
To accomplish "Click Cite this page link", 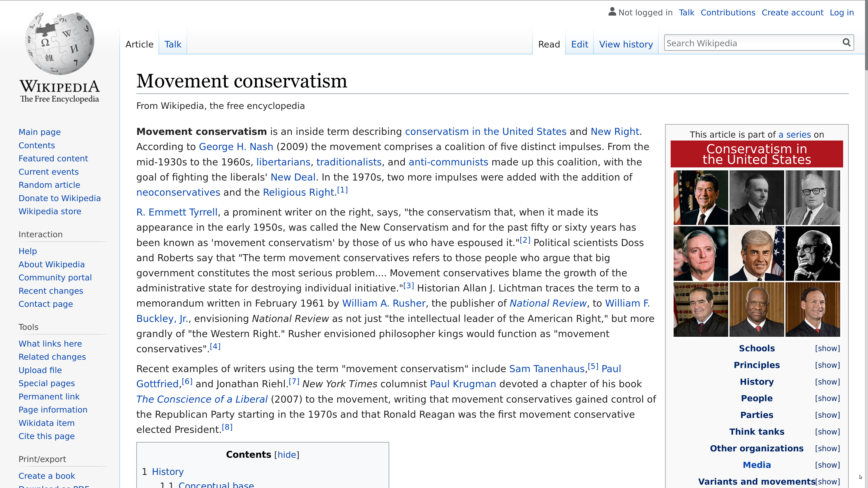I will click(47, 436).
